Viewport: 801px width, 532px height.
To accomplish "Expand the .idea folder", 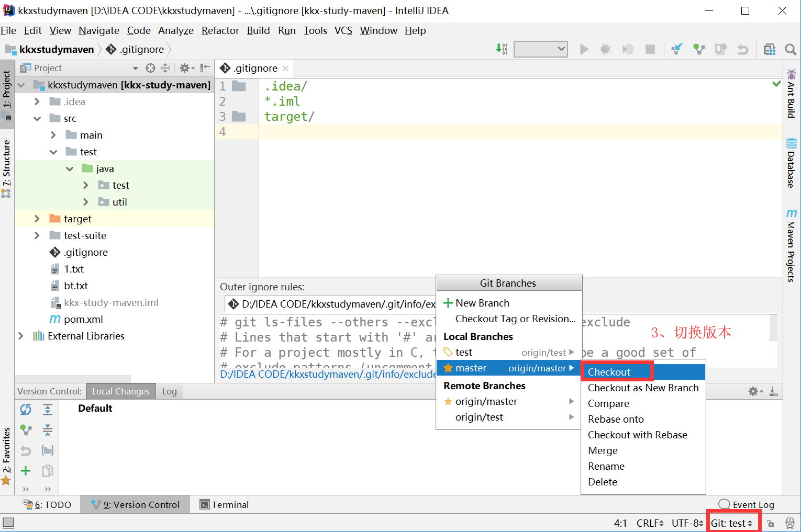I will 37,101.
